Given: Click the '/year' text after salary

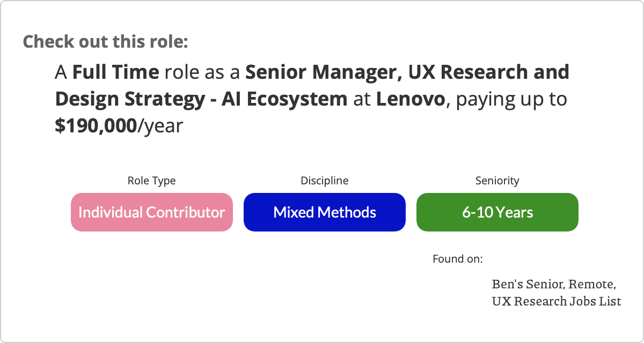Looking at the screenshot, I should point(160,126).
